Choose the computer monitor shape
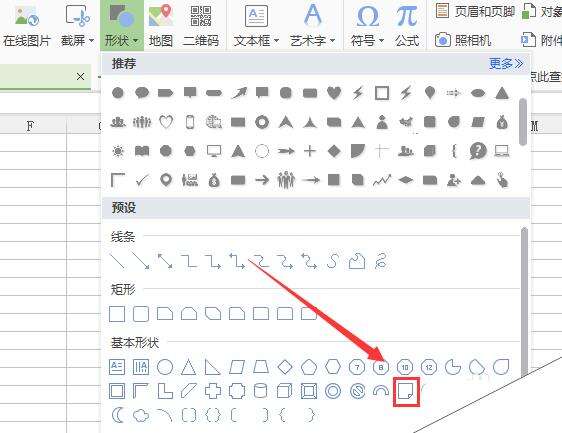Image resolution: width=562 pixels, height=433 pixels. coord(214,151)
